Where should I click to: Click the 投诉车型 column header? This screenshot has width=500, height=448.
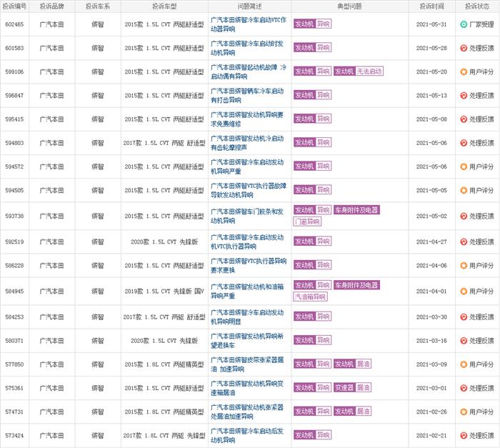tap(164, 6)
